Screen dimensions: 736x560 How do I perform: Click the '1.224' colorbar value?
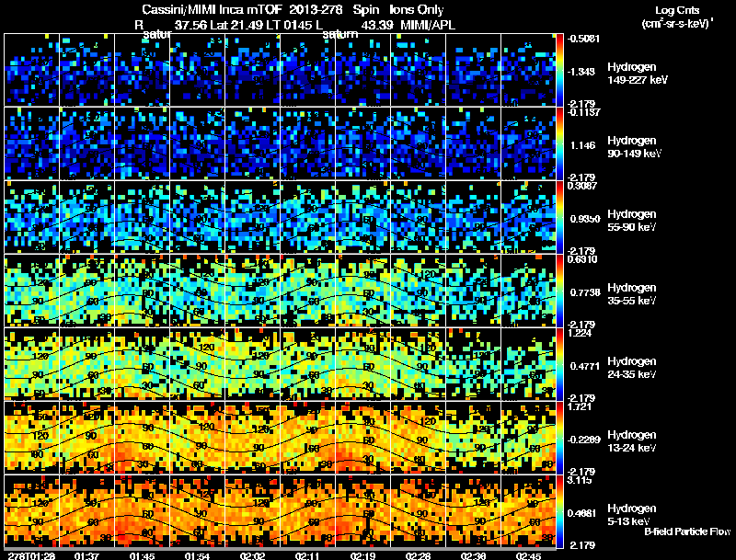coord(580,333)
